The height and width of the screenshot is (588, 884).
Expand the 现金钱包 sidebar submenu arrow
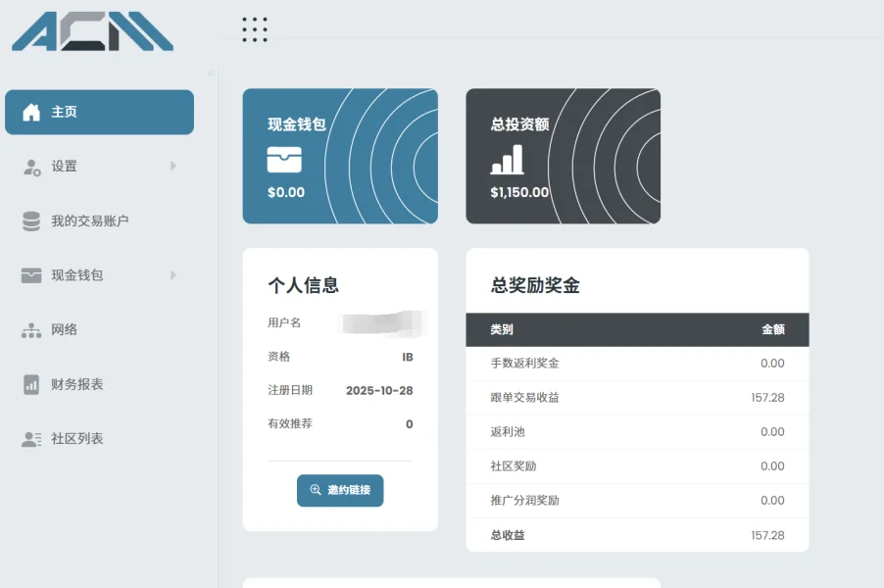[x=173, y=274]
